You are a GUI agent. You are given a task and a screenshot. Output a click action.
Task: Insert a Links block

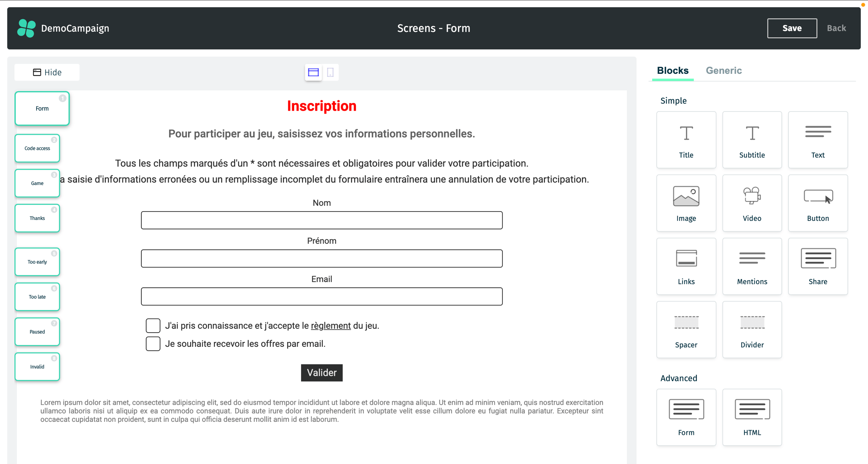(686, 266)
